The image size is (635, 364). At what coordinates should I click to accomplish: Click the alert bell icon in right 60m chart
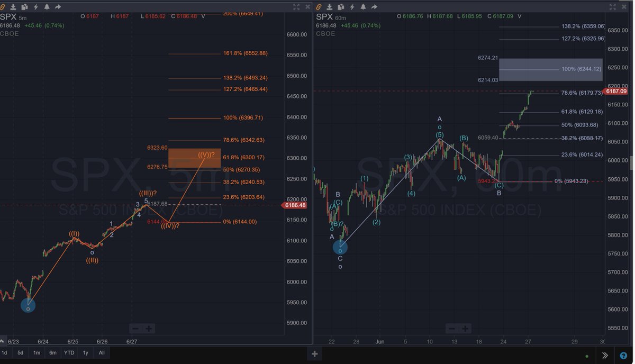click(363, 7)
